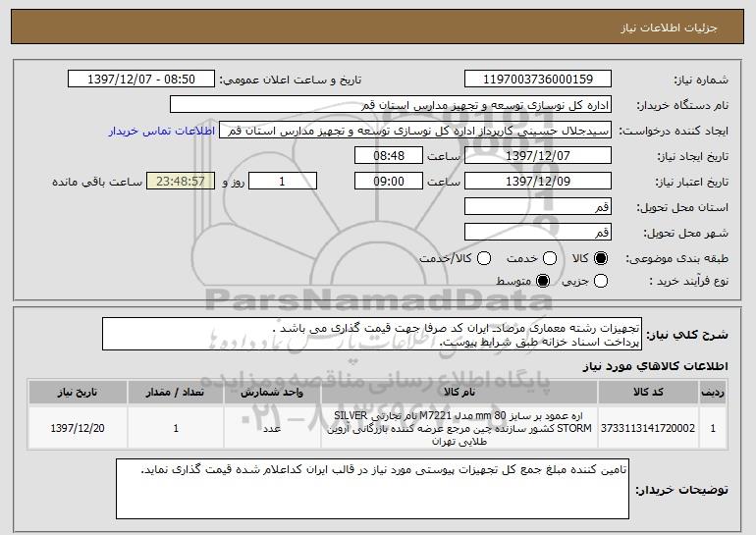Click the تاریخ نیاز column header
Screen dimensions: 756x535
click(x=78, y=393)
